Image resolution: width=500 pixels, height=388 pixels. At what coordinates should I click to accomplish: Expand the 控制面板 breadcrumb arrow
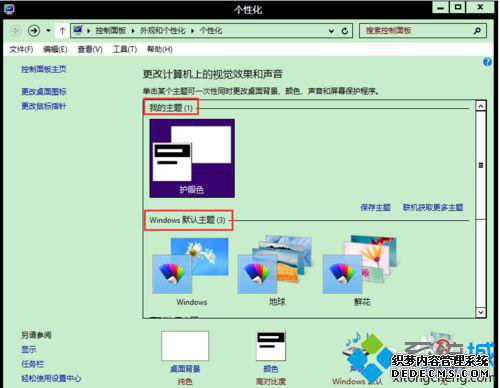[133, 31]
